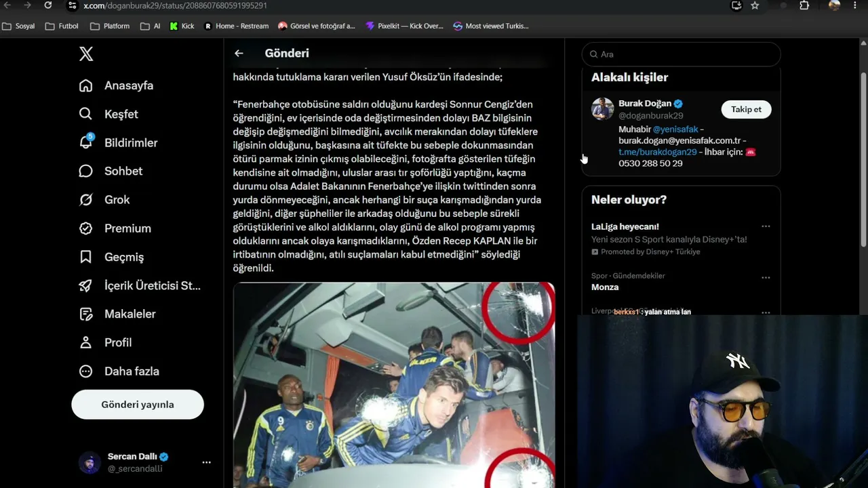Click the Anasayfa home icon

(85, 85)
